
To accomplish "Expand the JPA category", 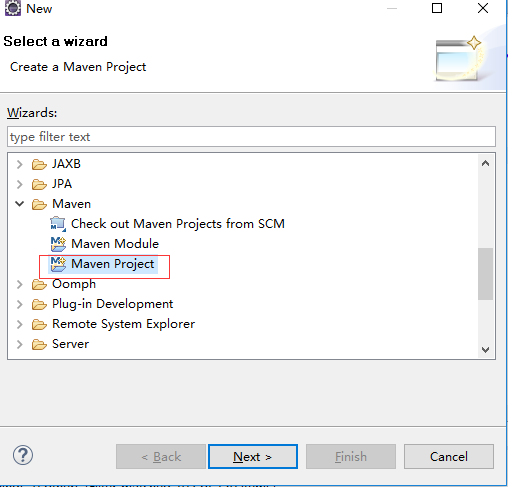I will tap(20, 184).
